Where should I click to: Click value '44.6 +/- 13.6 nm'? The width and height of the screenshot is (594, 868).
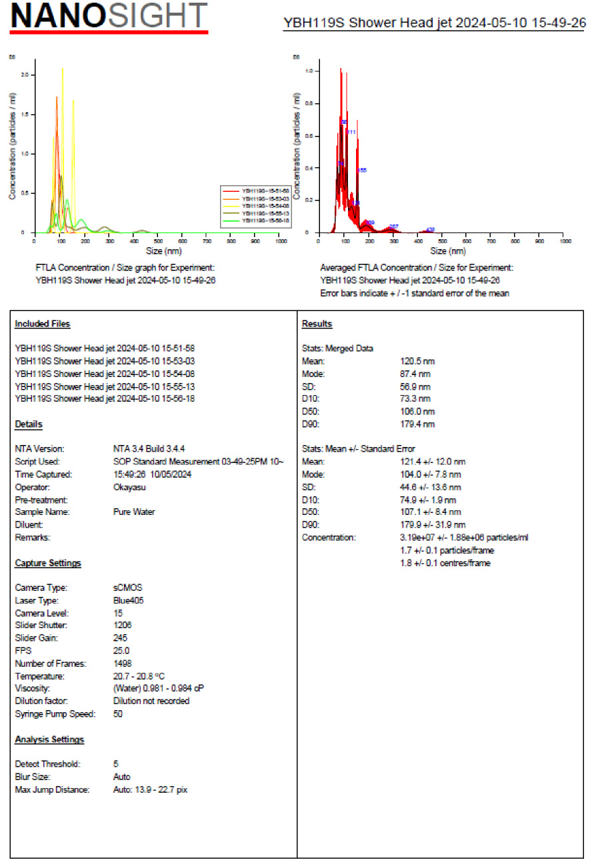(431, 487)
